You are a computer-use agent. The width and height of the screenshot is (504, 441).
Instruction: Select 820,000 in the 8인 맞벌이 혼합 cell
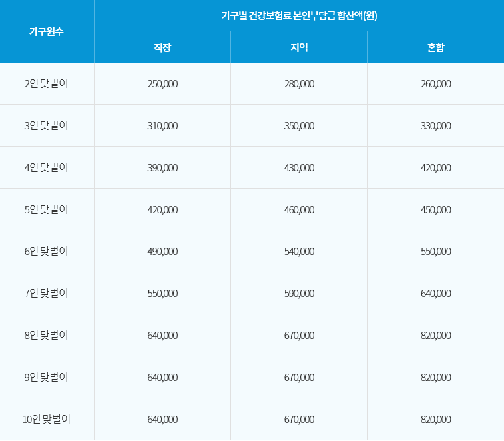pos(436,336)
